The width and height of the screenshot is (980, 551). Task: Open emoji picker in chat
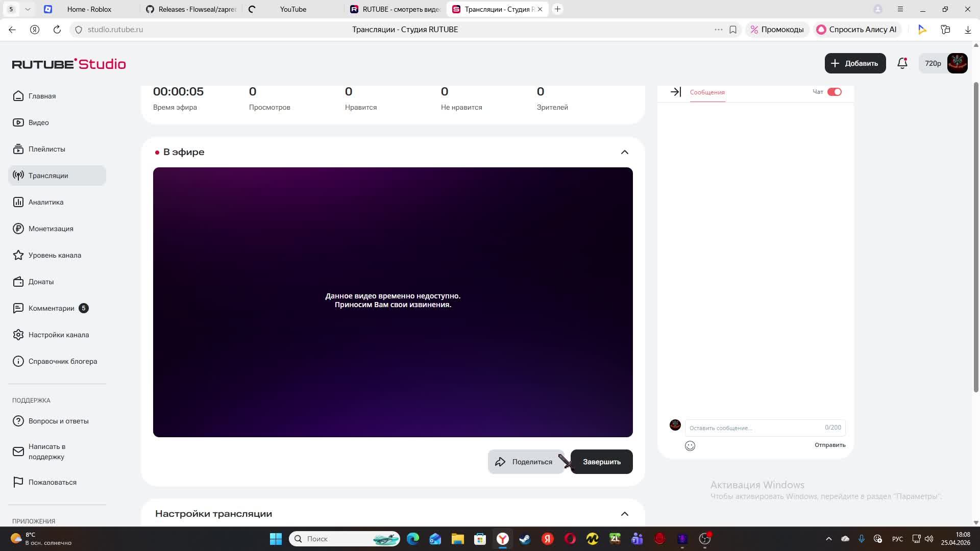pos(690,446)
